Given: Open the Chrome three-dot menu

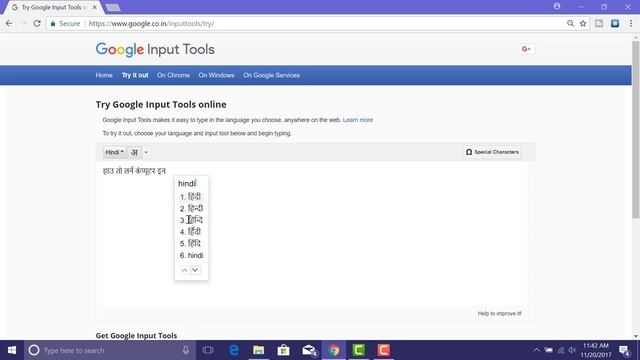Looking at the screenshot, I should pyautogui.click(x=631, y=24).
